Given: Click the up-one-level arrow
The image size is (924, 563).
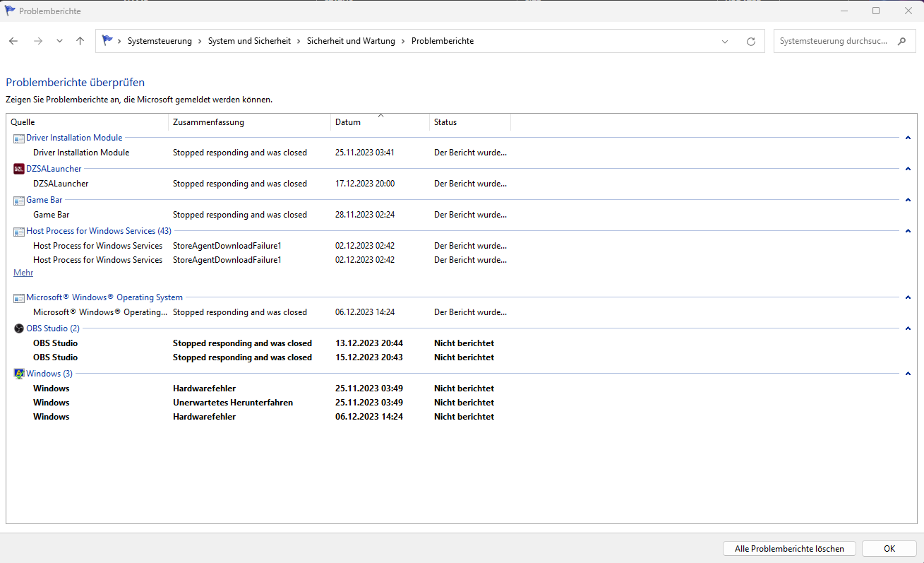Looking at the screenshot, I should pos(80,41).
